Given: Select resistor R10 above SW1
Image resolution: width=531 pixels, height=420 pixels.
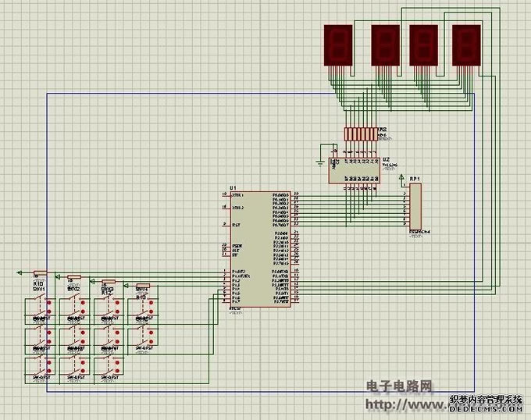Looking at the screenshot, I should coord(40,274).
